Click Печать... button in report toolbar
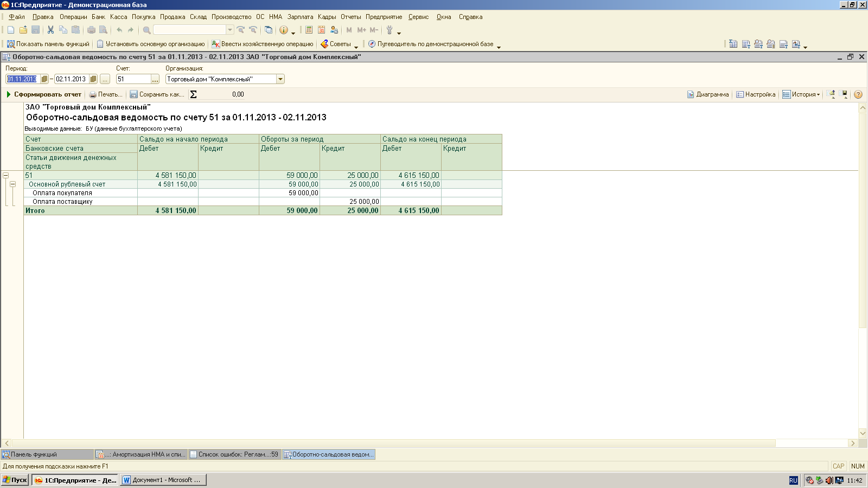The image size is (868, 488). click(x=106, y=94)
